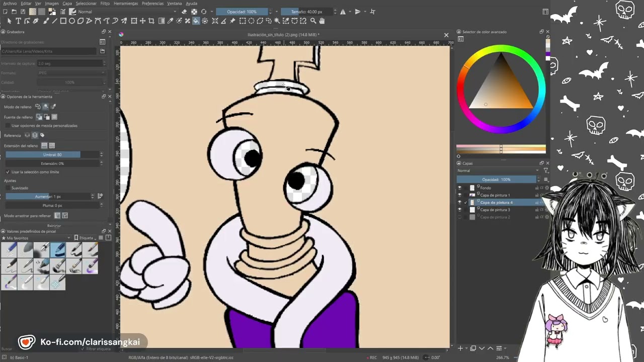Viewport: 644px width, 362px height.
Task: Open the Editar menu
Action: pos(26,4)
